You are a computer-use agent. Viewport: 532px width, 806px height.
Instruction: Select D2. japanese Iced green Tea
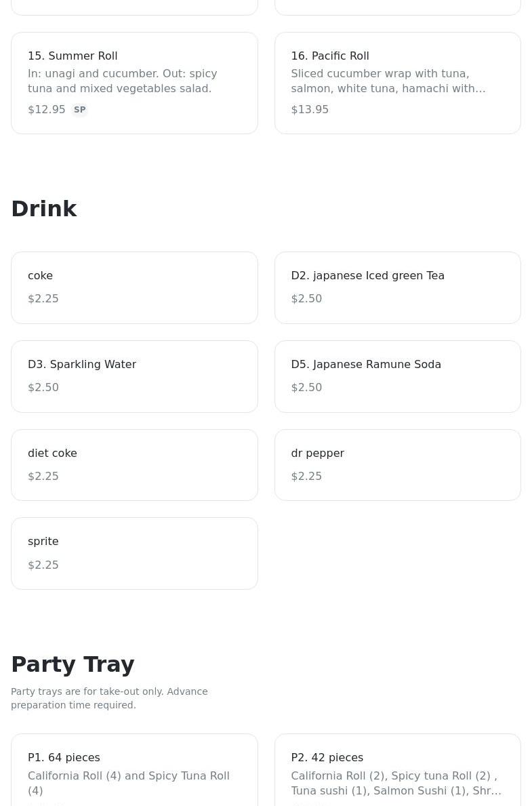(397, 287)
